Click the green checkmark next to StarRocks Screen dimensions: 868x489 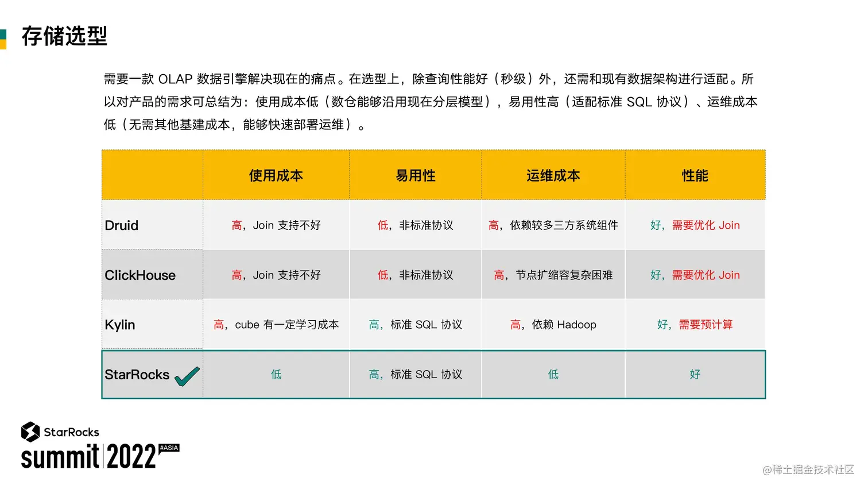point(187,376)
